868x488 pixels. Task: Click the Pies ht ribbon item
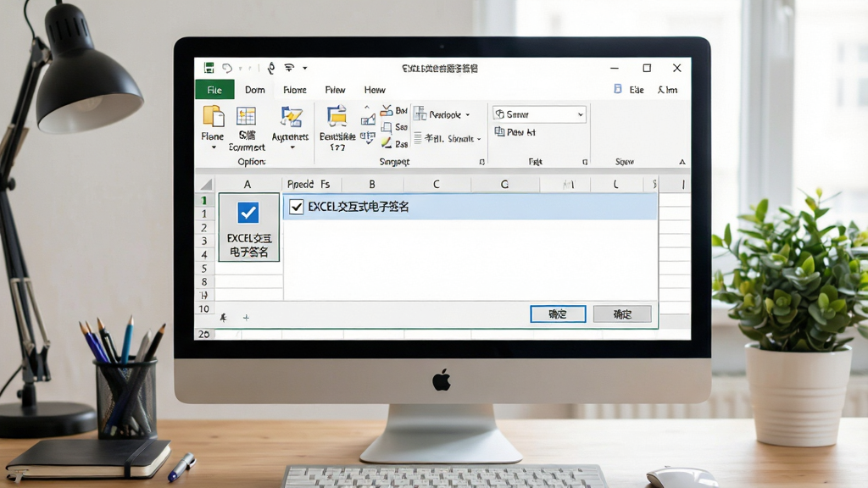[515, 132]
